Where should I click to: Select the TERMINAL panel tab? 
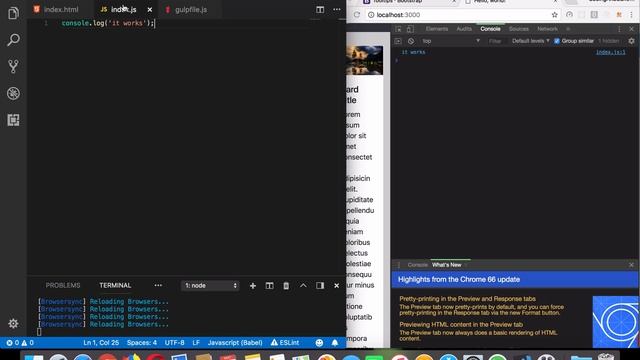[115, 285]
